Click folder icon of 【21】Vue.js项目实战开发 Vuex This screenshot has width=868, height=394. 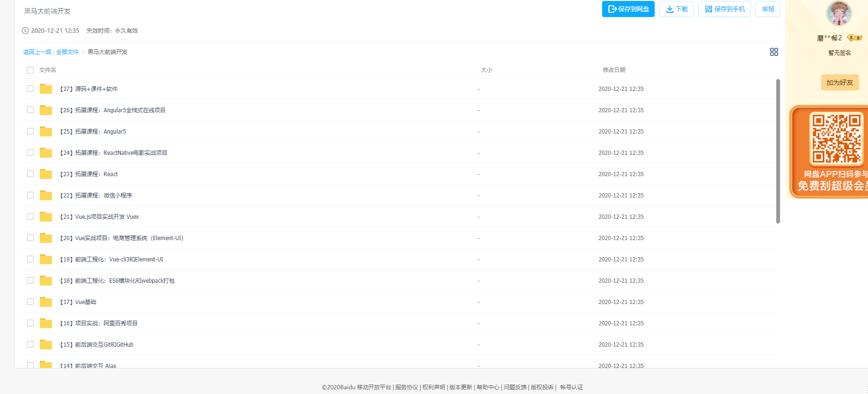click(x=46, y=216)
